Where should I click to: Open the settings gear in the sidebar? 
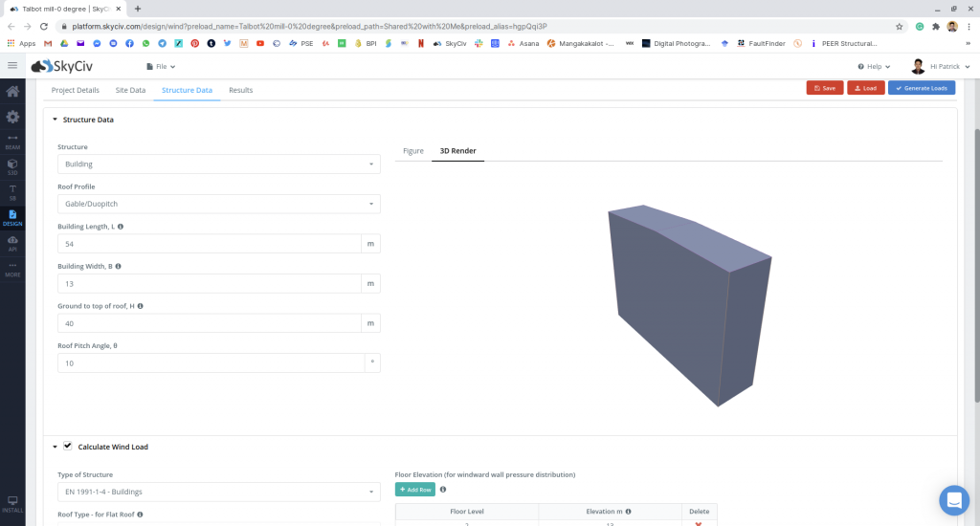click(x=12, y=117)
